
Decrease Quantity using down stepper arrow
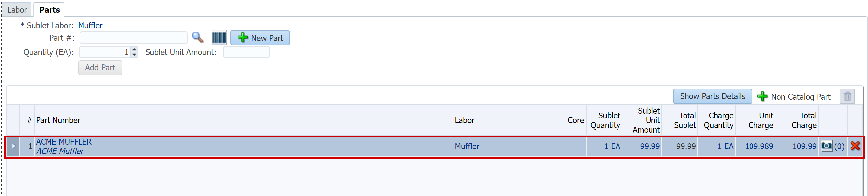click(134, 55)
